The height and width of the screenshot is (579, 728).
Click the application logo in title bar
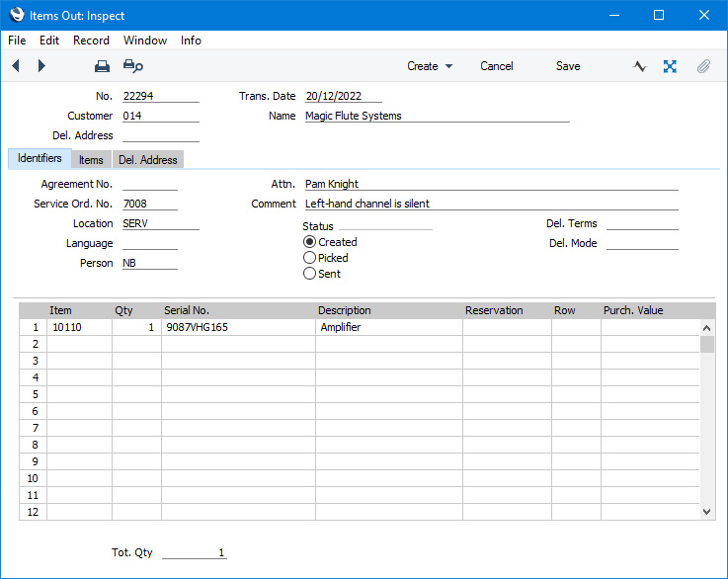click(x=17, y=15)
